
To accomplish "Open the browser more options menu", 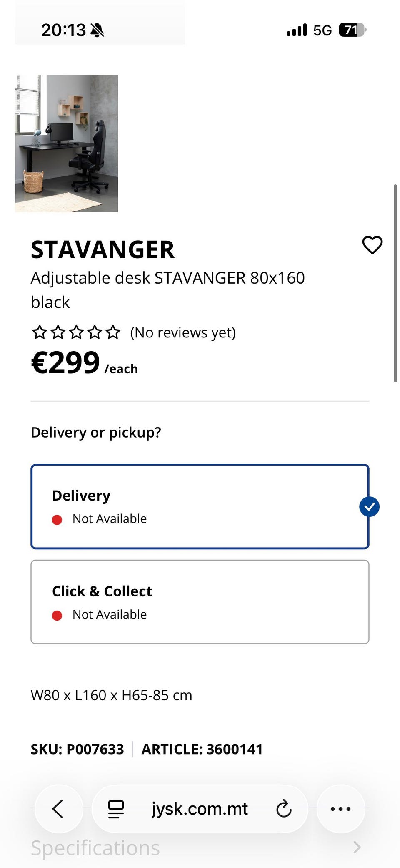I will pos(340,809).
